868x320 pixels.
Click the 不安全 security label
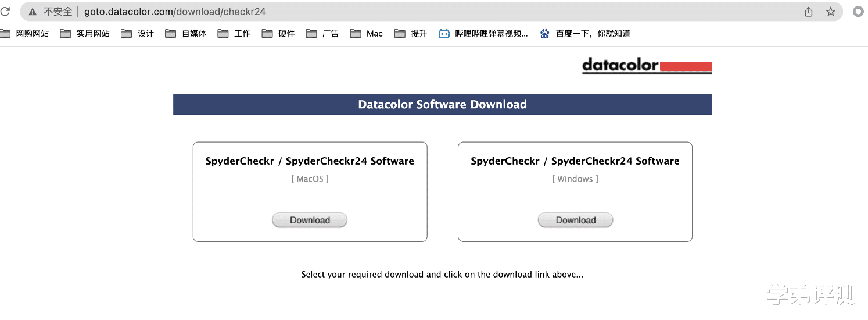pyautogui.click(x=58, y=12)
